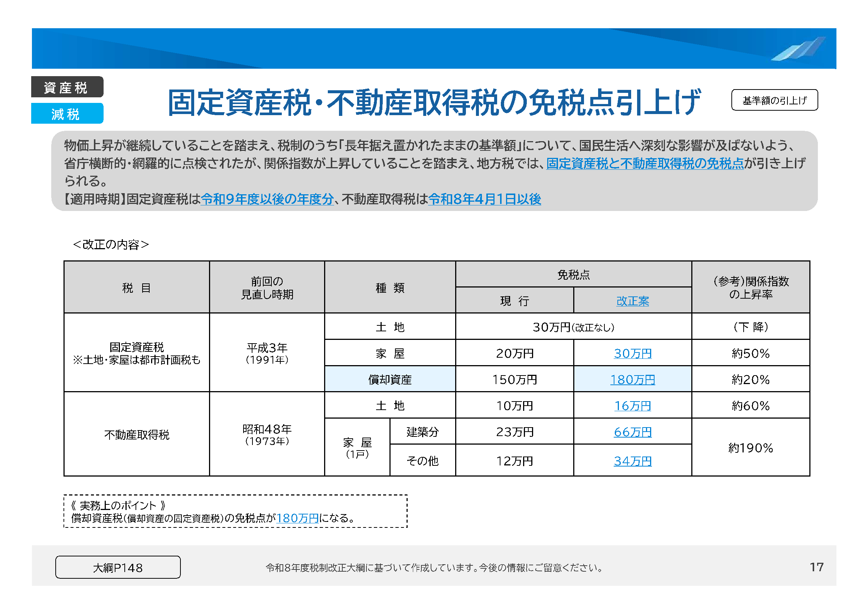This screenshot has width=868, height=614.
Task: Click the 償却資産 highlighted table cell
Action: [x=389, y=380]
